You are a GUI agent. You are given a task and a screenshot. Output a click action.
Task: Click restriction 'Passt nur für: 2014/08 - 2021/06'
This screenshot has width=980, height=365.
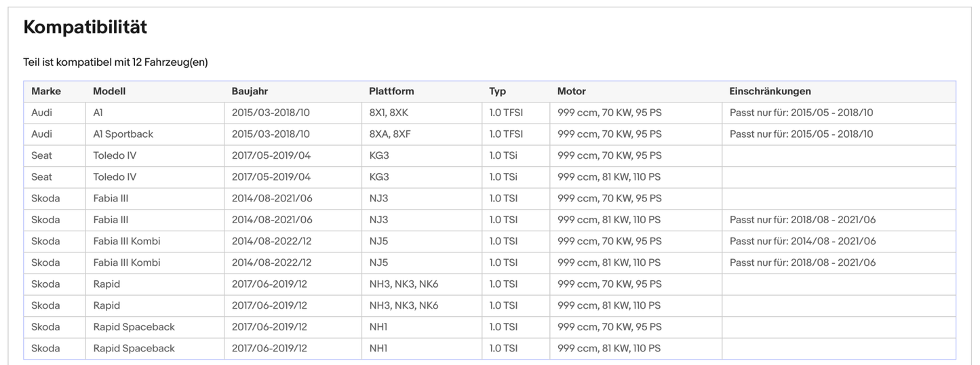coord(802,242)
